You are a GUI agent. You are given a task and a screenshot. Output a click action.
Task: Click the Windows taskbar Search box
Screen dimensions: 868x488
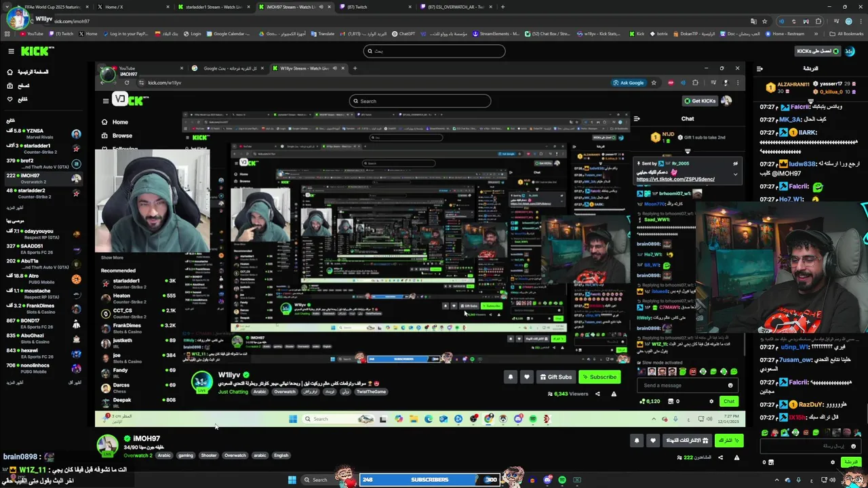(x=323, y=480)
